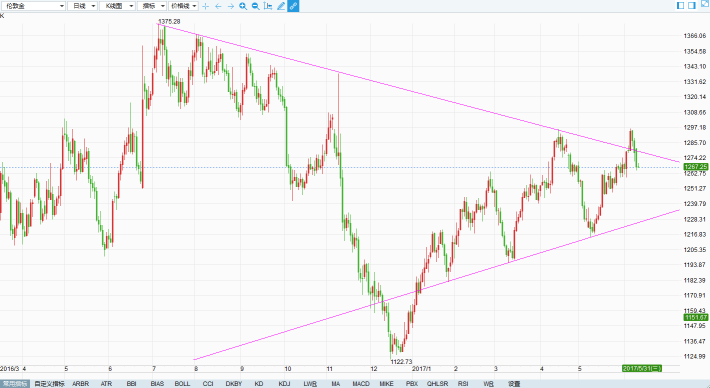Select the BBI indicator
This screenshot has height=388, width=710.
tap(131, 384)
